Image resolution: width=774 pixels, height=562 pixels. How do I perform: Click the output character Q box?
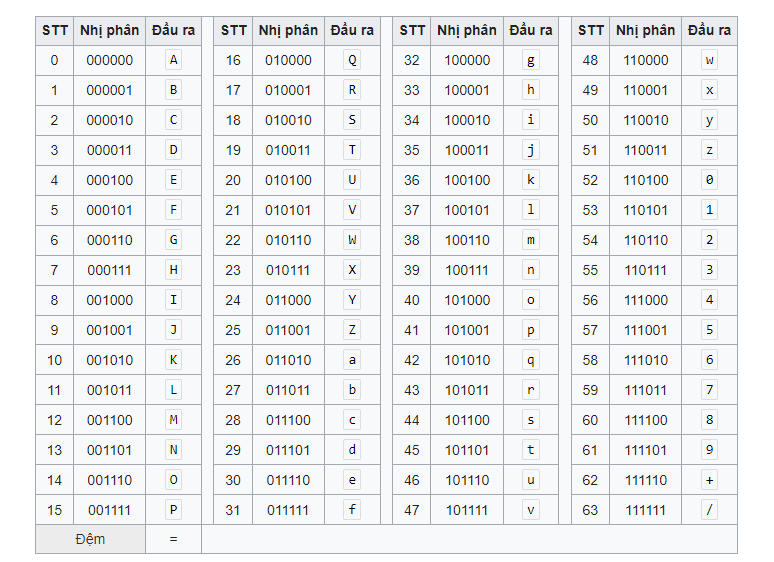click(x=352, y=60)
